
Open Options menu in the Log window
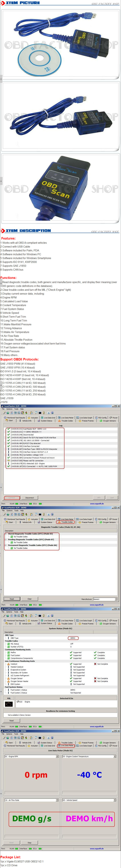point(9,409)
